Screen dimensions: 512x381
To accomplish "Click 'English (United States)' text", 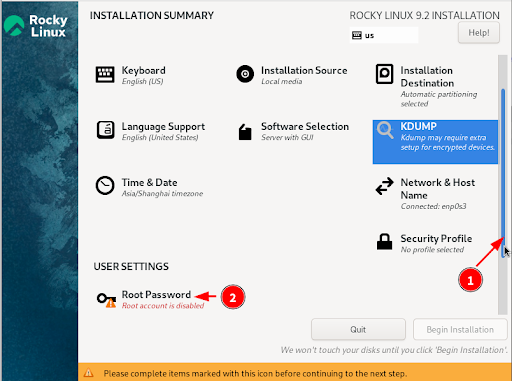I will (x=160, y=138).
